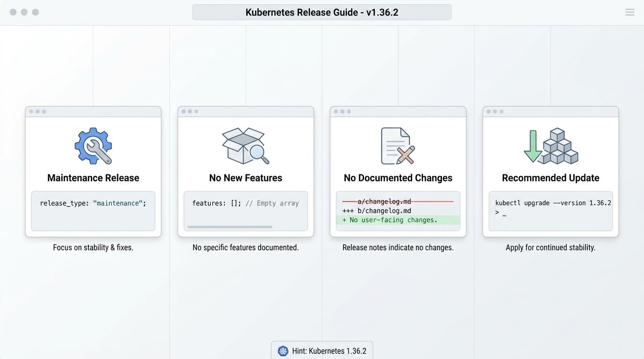Click the green No user-facing changes line
Image resolution: width=644 pixels, height=359 pixels.
(x=398, y=220)
